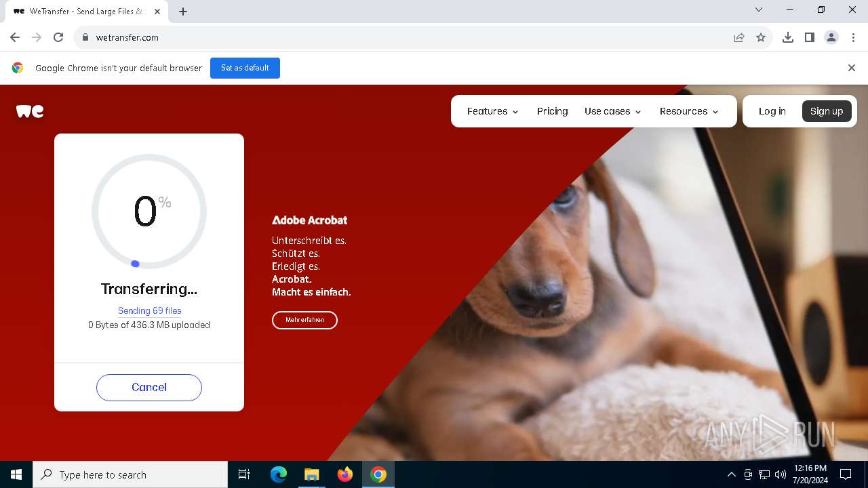This screenshot has height=488, width=868.
Task: Open the taskbar clock and date
Action: point(810,474)
